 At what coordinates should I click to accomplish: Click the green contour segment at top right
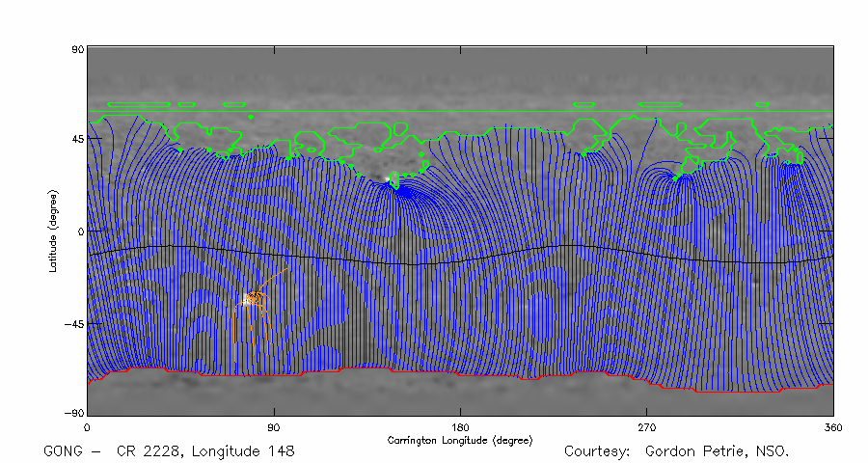(x=661, y=104)
